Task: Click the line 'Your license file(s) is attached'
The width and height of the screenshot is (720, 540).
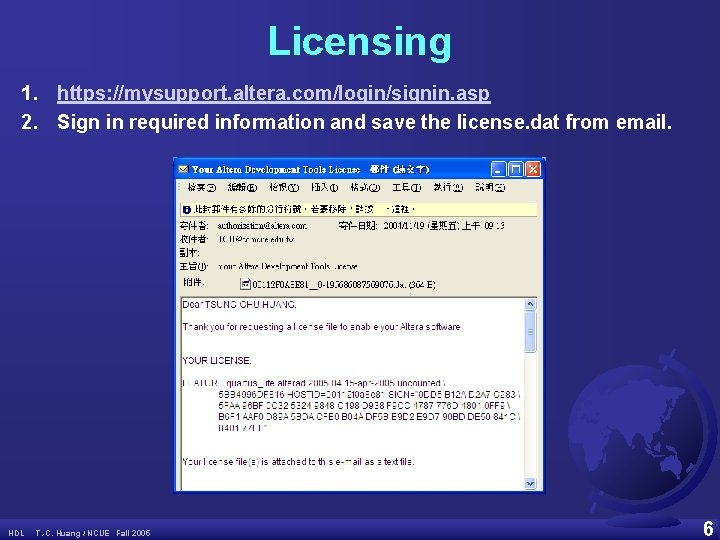Action: (298, 461)
